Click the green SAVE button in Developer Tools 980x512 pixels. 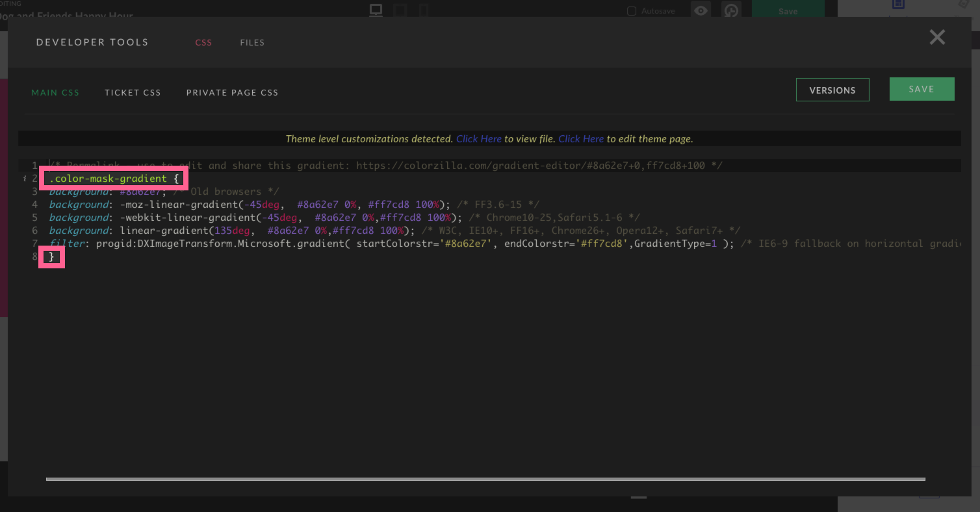(x=922, y=89)
